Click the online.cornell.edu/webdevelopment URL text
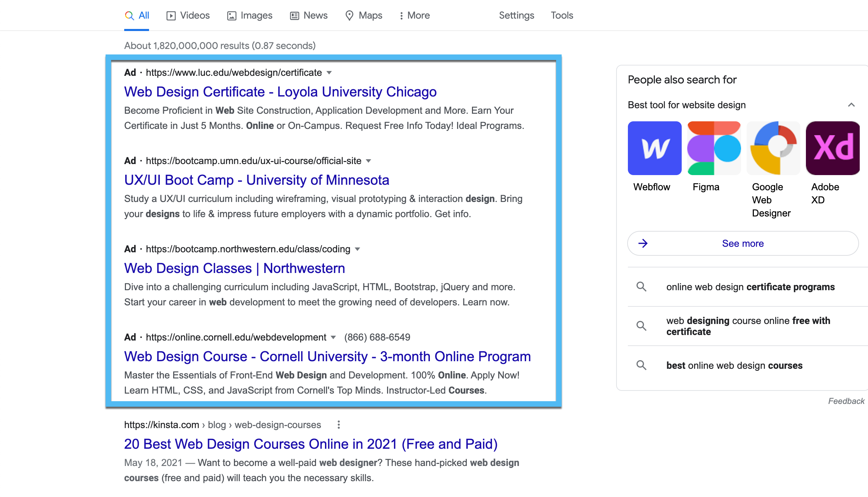 point(236,337)
